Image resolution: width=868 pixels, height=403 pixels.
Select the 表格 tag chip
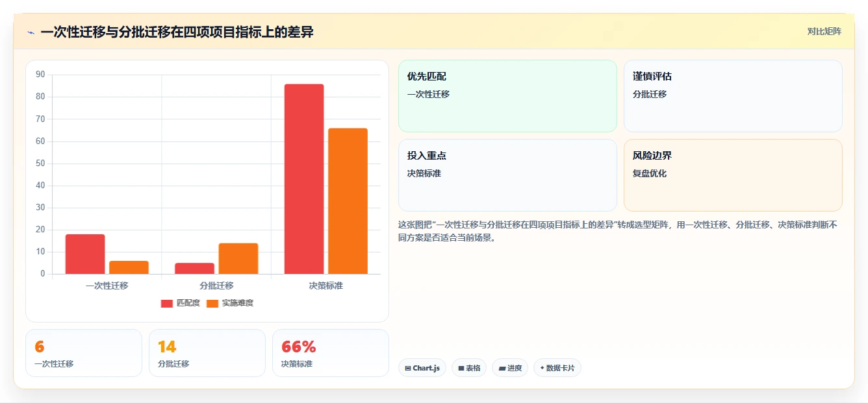[x=469, y=368]
